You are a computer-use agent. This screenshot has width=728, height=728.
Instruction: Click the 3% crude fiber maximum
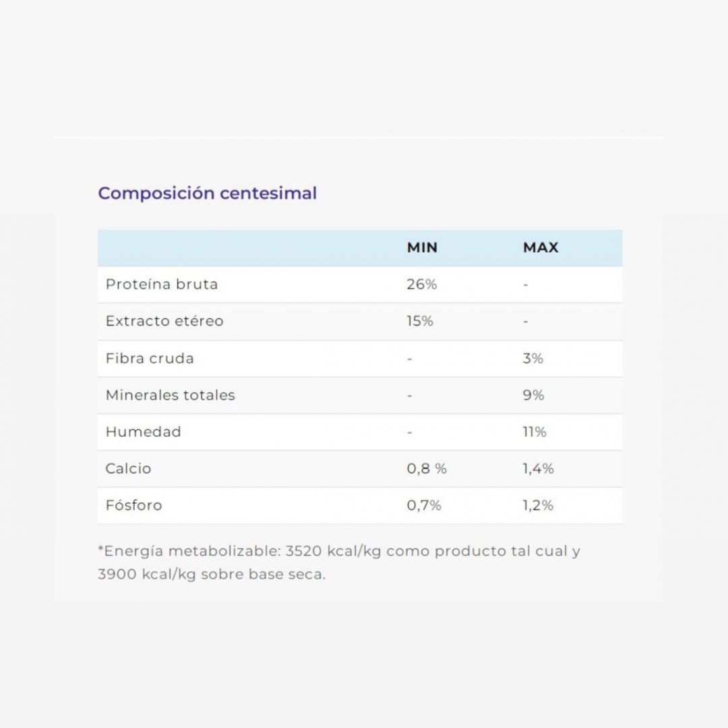tap(533, 359)
